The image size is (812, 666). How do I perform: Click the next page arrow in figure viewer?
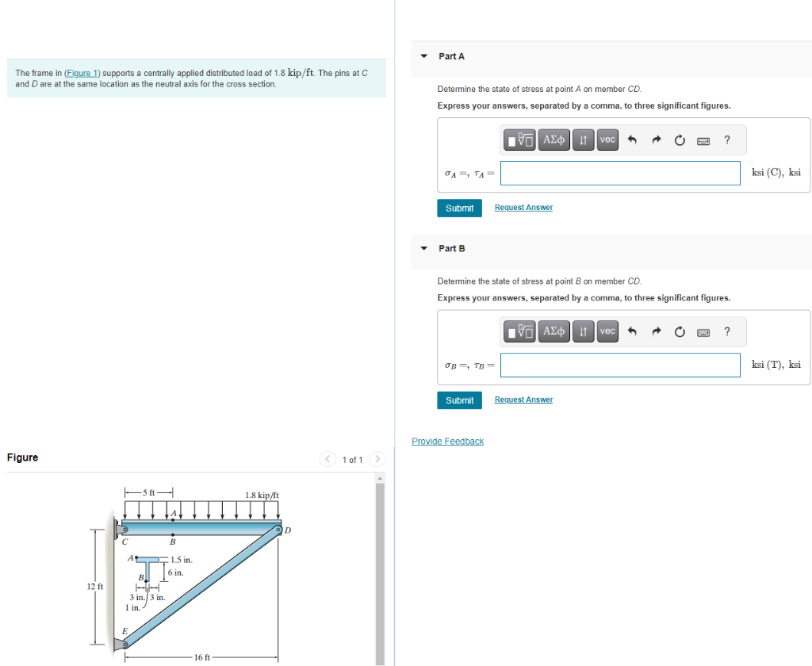pyautogui.click(x=377, y=458)
